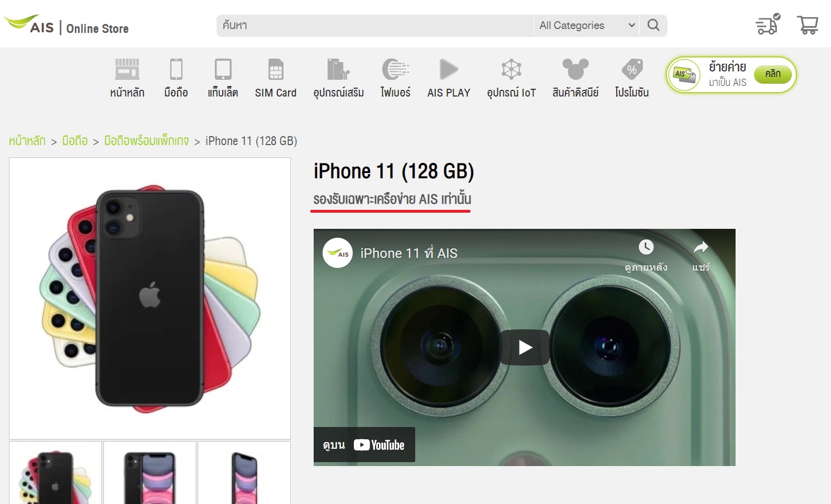The height and width of the screenshot is (504, 831).
Task: Click the green คลิก button
Action: pyautogui.click(x=773, y=74)
